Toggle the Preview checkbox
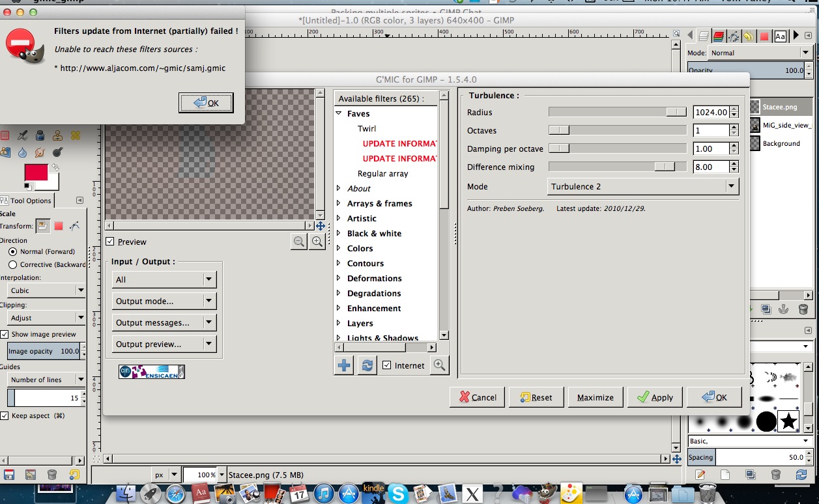The image size is (819, 504). tap(110, 242)
